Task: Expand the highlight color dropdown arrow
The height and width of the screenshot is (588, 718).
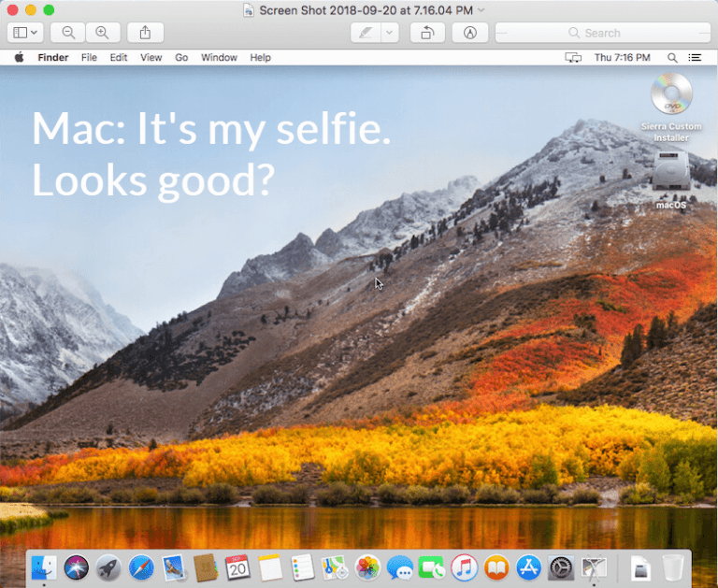Action: (390, 33)
